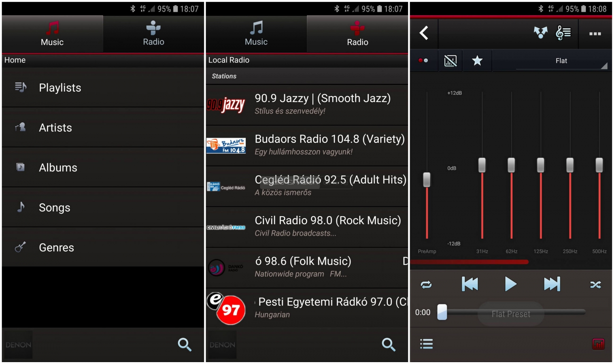This screenshot has height=364, width=614.
Task: Switch to Music tab in middle screen
Action: (256, 34)
